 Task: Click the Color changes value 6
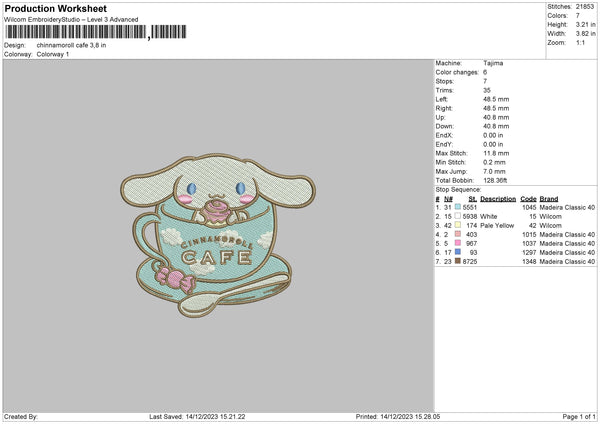485,72
